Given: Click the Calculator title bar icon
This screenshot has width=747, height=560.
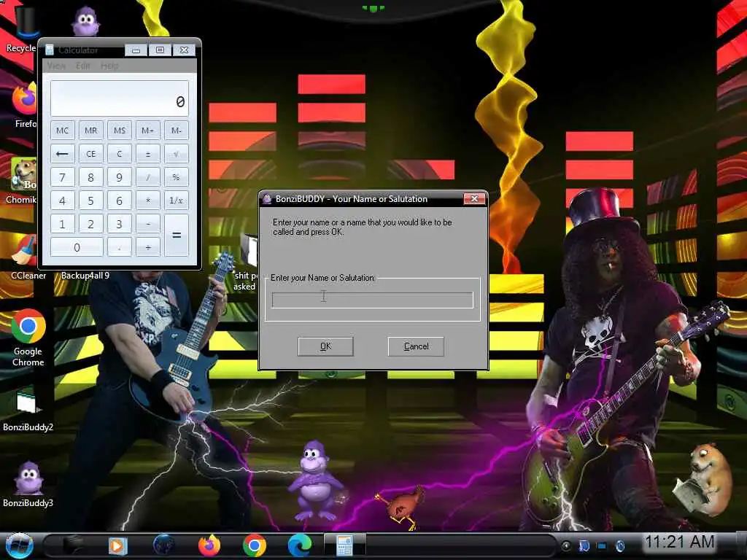Looking at the screenshot, I should [x=49, y=50].
